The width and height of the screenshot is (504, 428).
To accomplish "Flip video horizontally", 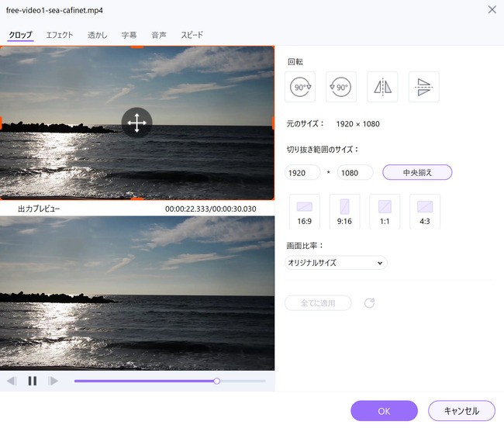I will (382, 87).
